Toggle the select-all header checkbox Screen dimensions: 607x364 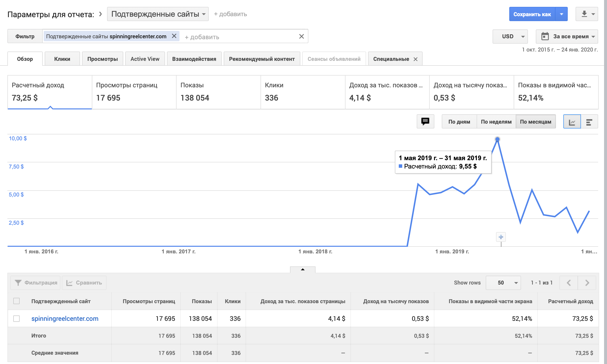pos(16,301)
